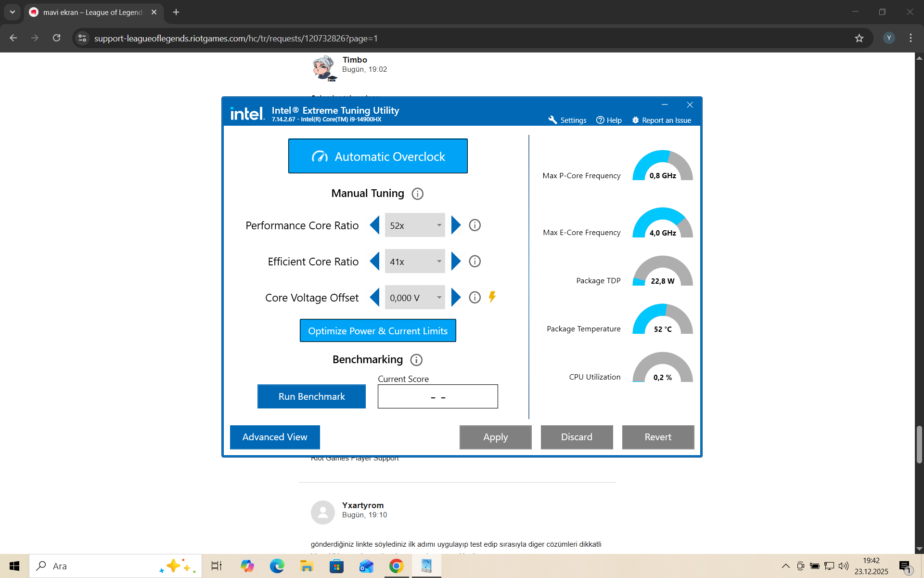924x578 pixels.
Task: Open Task View from taskbar
Action: [x=217, y=566]
